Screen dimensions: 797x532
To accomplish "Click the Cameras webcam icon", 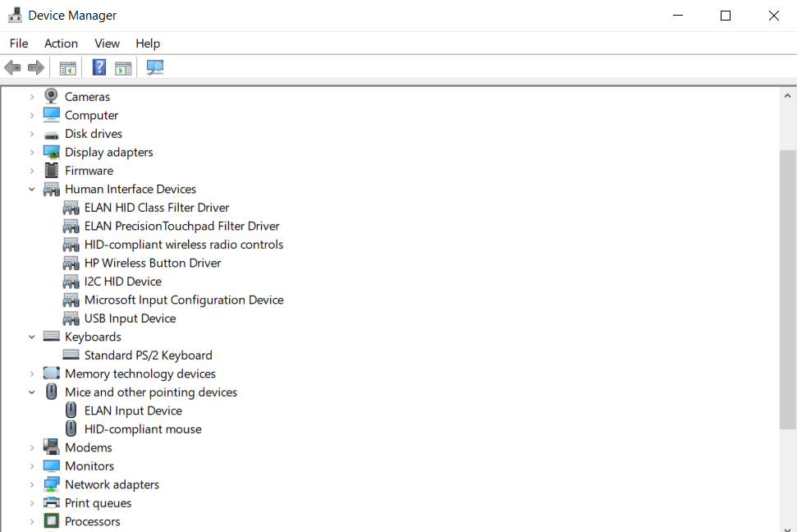I will 52,96.
